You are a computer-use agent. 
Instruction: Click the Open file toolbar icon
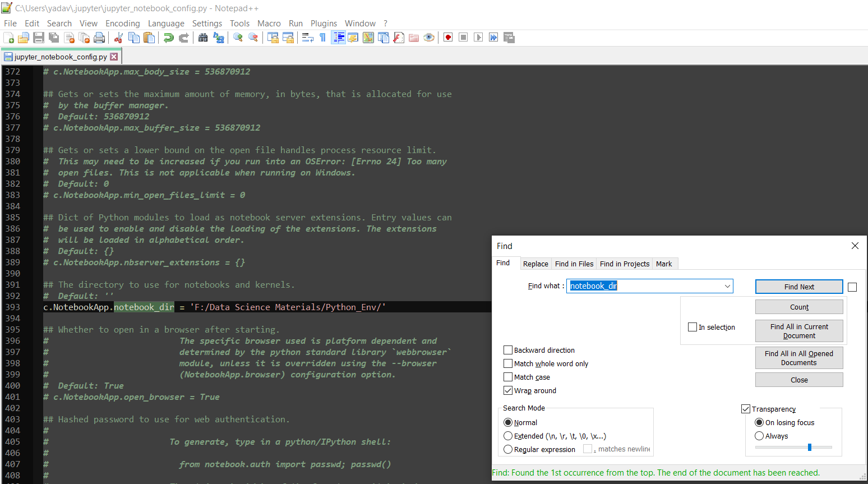tap(24, 38)
